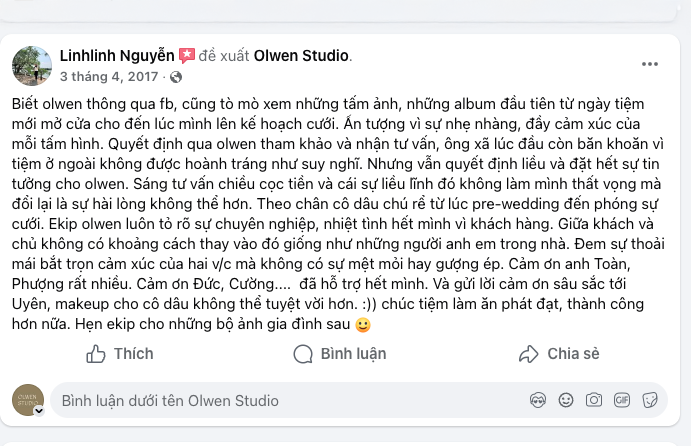Image resolution: width=691 pixels, height=446 pixels.
Task: Click the red recommendation star badge
Action: (187, 54)
